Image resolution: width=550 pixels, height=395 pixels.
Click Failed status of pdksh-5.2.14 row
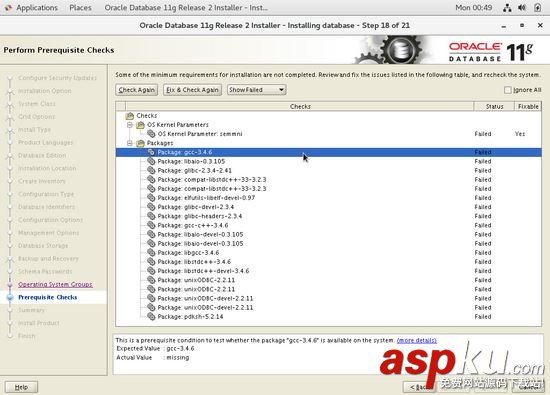pyautogui.click(x=483, y=316)
